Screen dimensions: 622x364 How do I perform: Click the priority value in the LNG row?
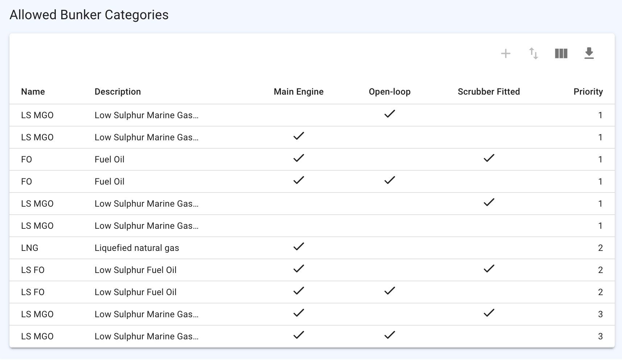600,248
